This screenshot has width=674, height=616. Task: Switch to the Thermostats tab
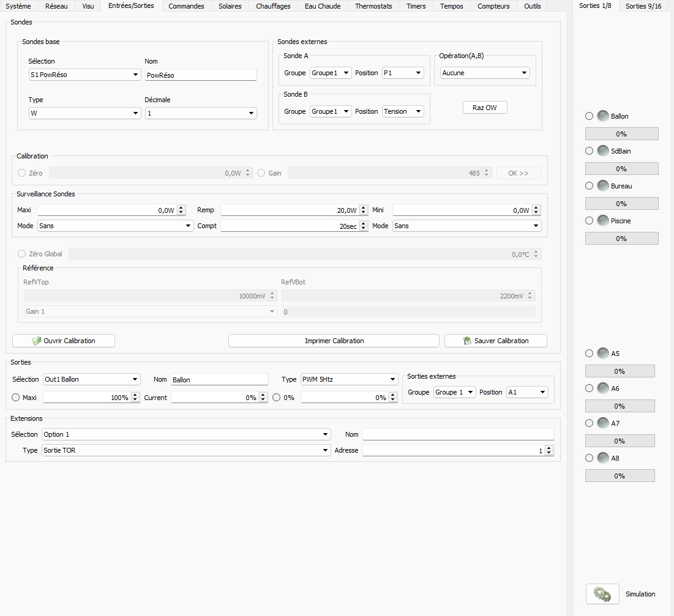(373, 6)
